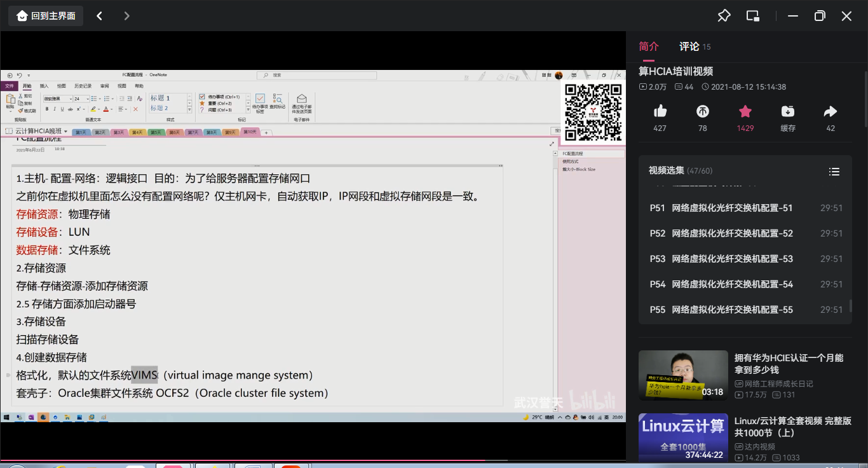Return to main interface home button
Screen dimensions: 868x468
(x=46, y=16)
